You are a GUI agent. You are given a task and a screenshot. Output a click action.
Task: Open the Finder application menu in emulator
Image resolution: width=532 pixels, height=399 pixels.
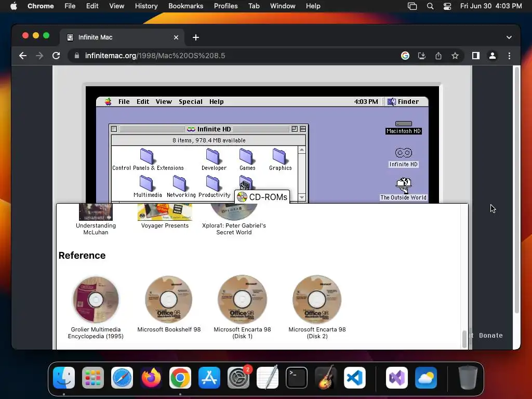click(x=403, y=102)
